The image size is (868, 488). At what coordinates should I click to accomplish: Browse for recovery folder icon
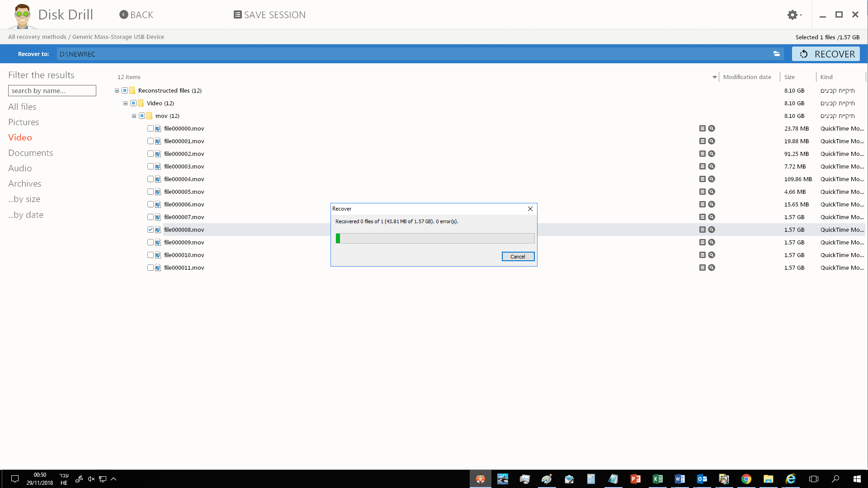point(776,54)
